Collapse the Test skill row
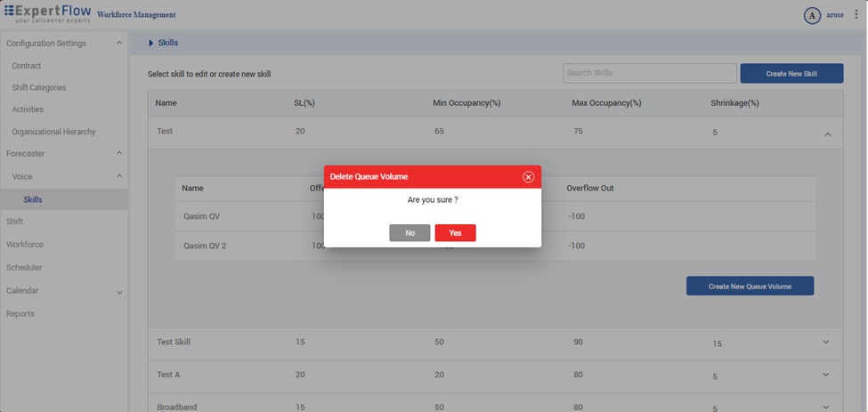Screen dimensions: 868x412 (827, 134)
